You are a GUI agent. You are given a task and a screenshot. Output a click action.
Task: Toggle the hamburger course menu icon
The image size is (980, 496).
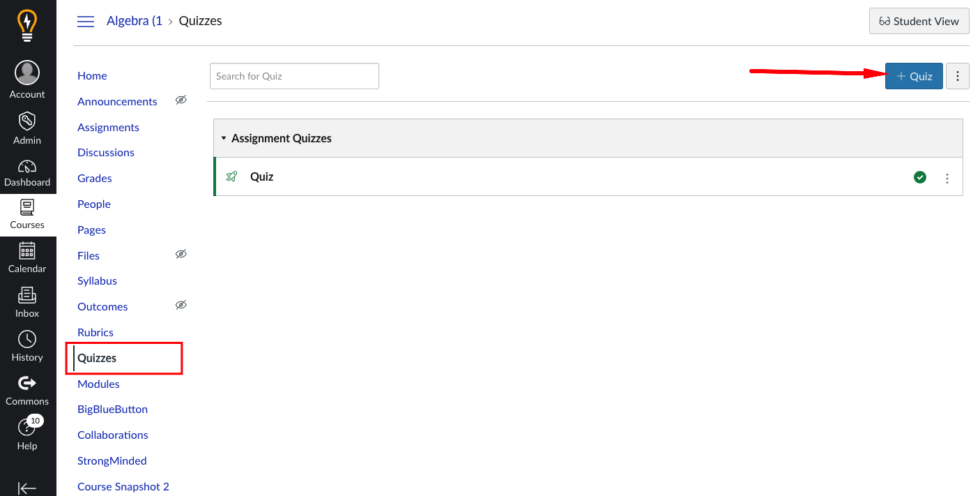point(86,22)
